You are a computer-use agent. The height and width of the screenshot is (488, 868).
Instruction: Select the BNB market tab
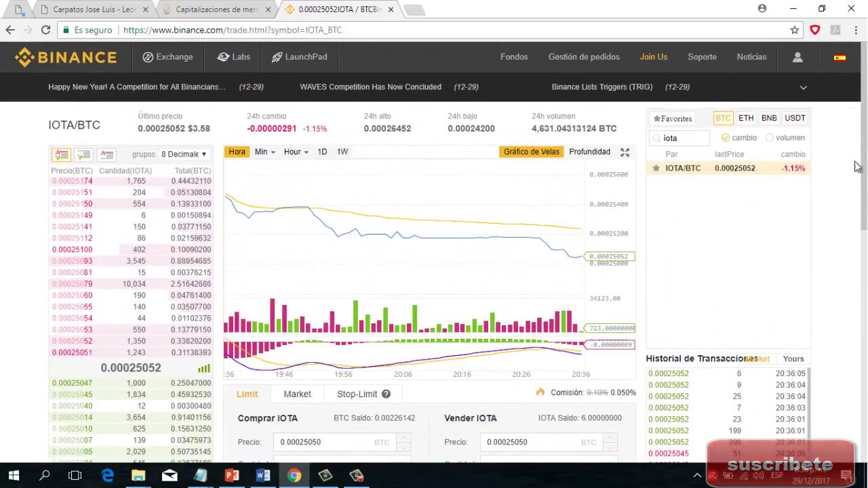769,118
